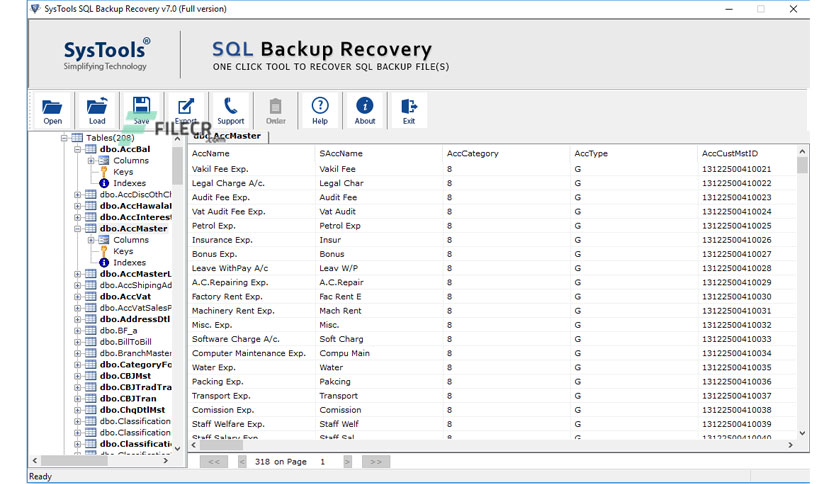This screenshot has height=484, width=836.
Task: Click the Load folder icon
Action: click(97, 106)
